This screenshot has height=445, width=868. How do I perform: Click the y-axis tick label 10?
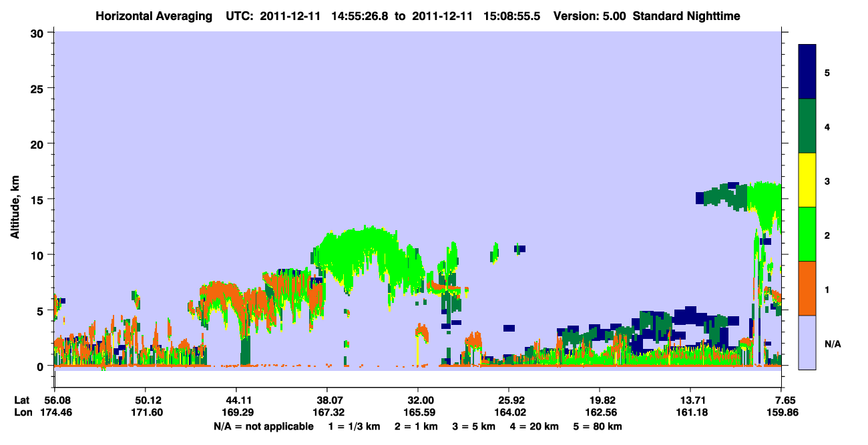(x=39, y=255)
